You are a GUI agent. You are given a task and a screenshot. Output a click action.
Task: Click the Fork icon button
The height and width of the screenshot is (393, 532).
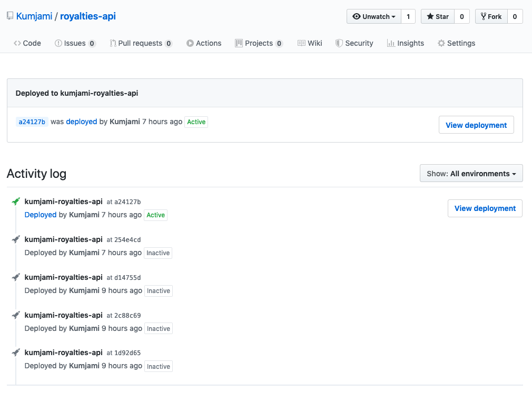(x=483, y=16)
